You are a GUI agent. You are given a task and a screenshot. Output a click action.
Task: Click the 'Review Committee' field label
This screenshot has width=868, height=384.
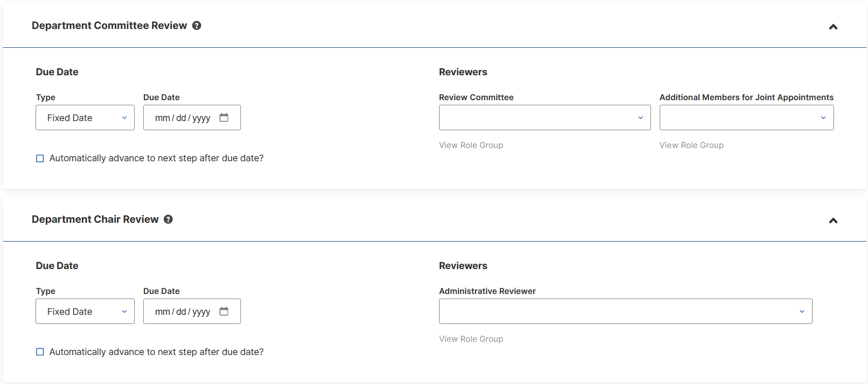point(476,97)
